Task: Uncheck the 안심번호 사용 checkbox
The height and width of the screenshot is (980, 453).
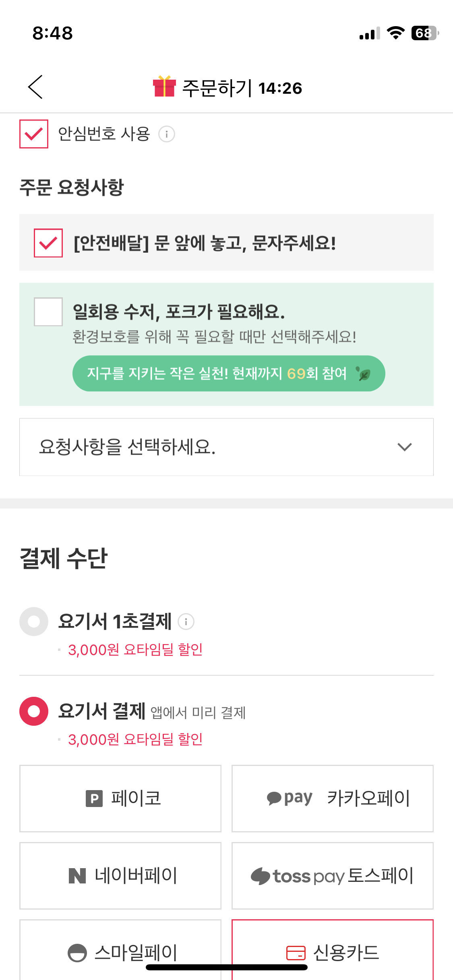Action: pyautogui.click(x=34, y=134)
